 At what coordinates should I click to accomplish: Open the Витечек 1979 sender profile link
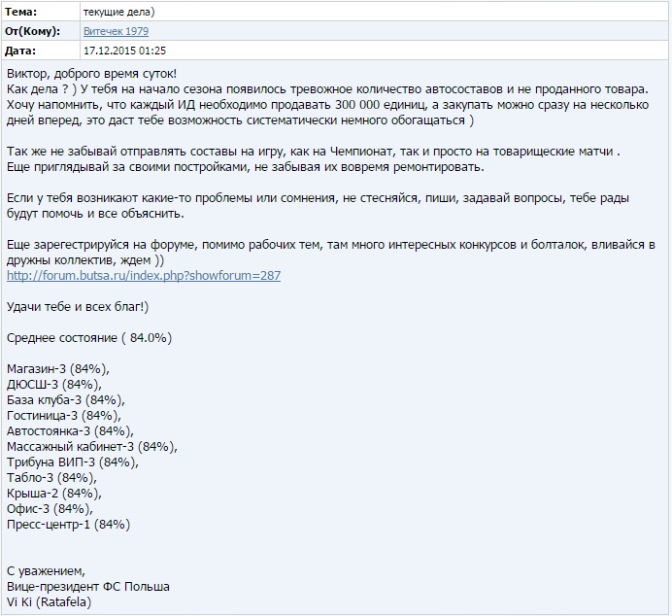116,31
